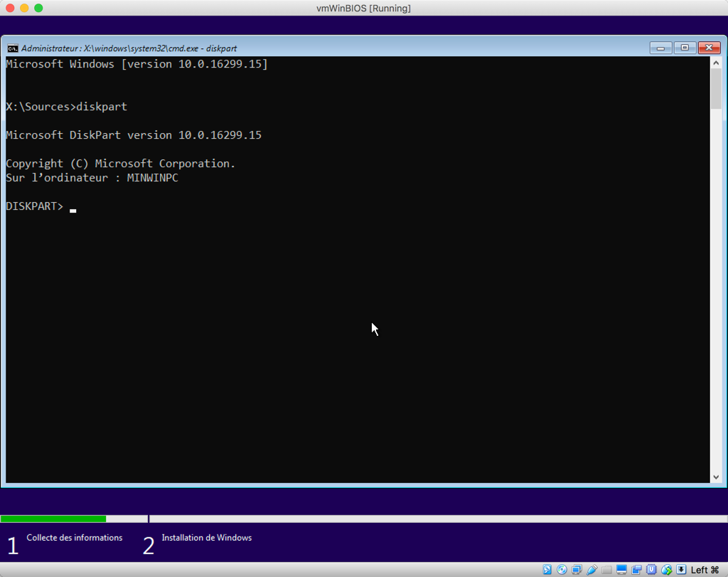Click the shared folders status icon

(606, 570)
